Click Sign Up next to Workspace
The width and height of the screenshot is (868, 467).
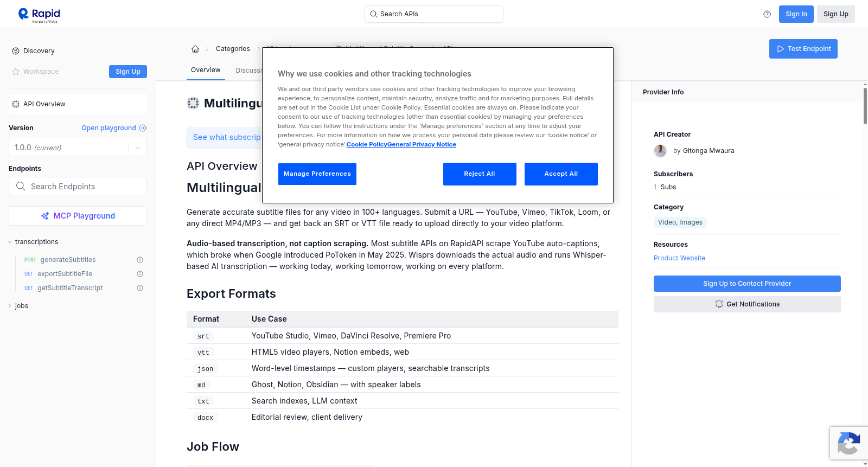(x=128, y=72)
